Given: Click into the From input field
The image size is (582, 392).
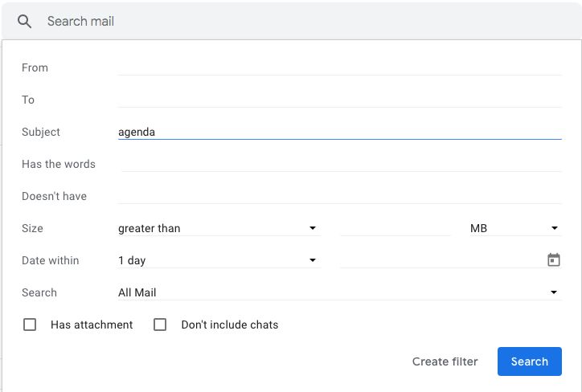Looking at the screenshot, I should [339, 67].
